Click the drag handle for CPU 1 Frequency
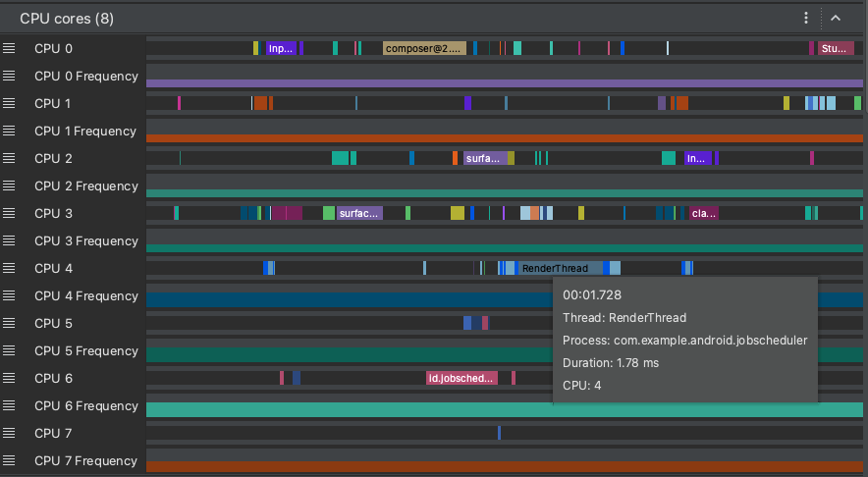This screenshot has width=868, height=477. 9,131
